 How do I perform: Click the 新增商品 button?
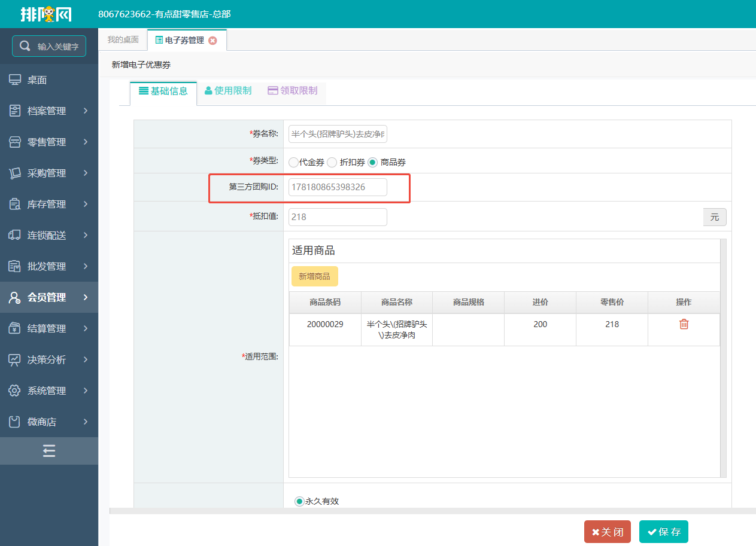(314, 276)
